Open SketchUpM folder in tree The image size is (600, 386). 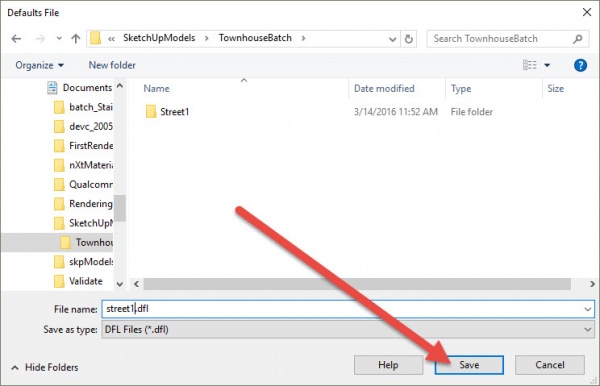[x=83, y=223]
